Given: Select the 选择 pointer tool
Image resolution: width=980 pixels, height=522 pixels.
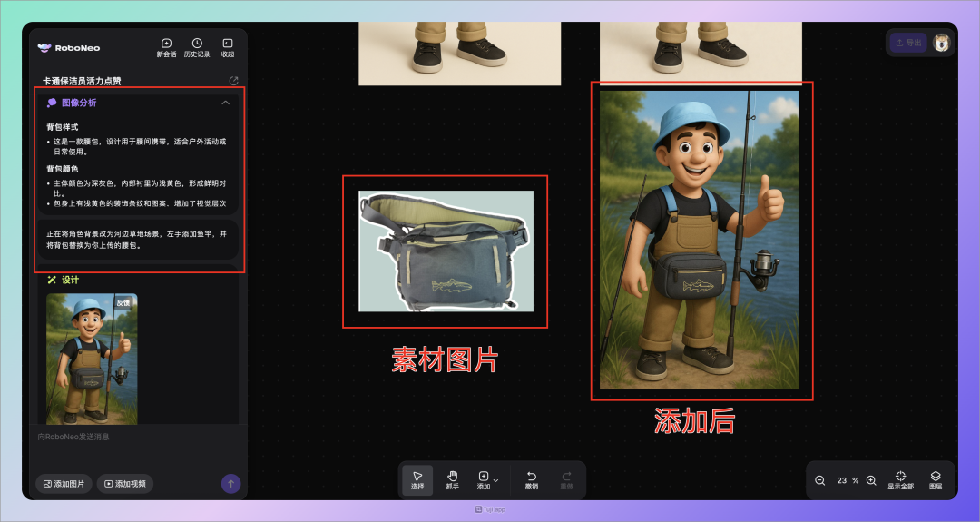Looking at the screenshot, I should [417, 480].
